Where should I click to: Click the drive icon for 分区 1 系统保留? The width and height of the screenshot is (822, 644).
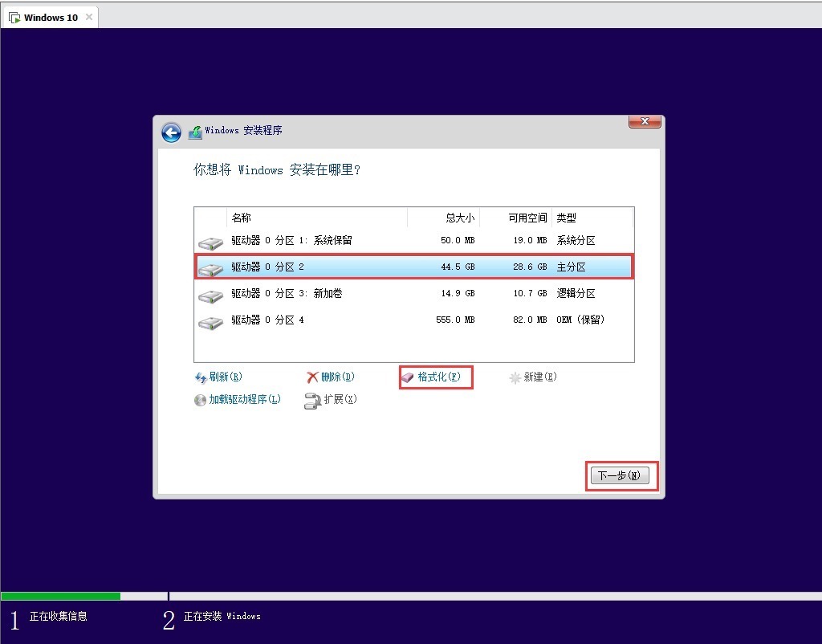click(210, 243)
